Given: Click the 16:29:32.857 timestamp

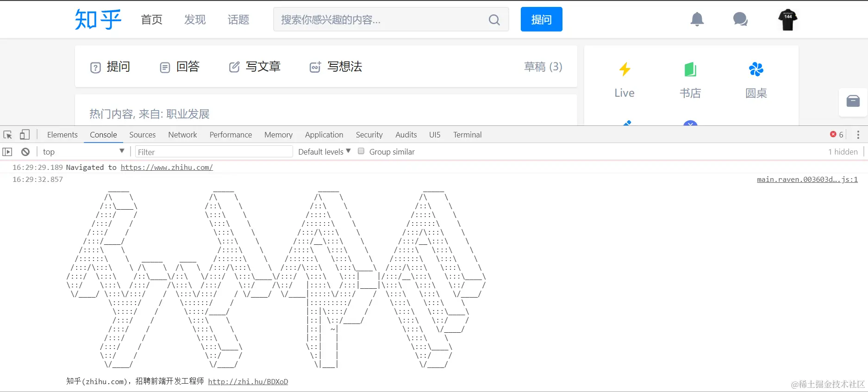Looking at the screenshot, I should (37, 180).
